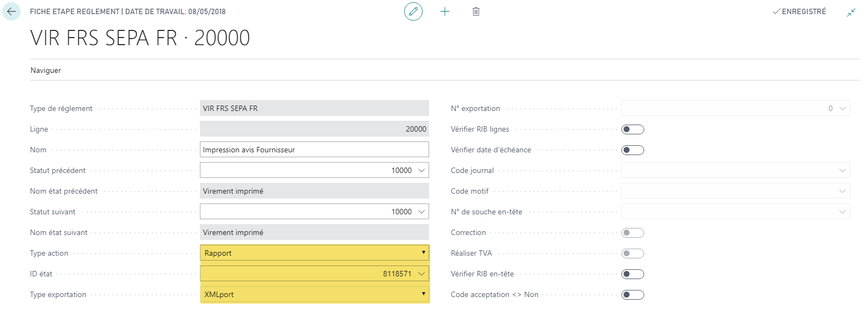Image resolution: width=868 pixels, height=309 pixels.
Task: Open the Code journal dropdown
Action: (842, 170)
